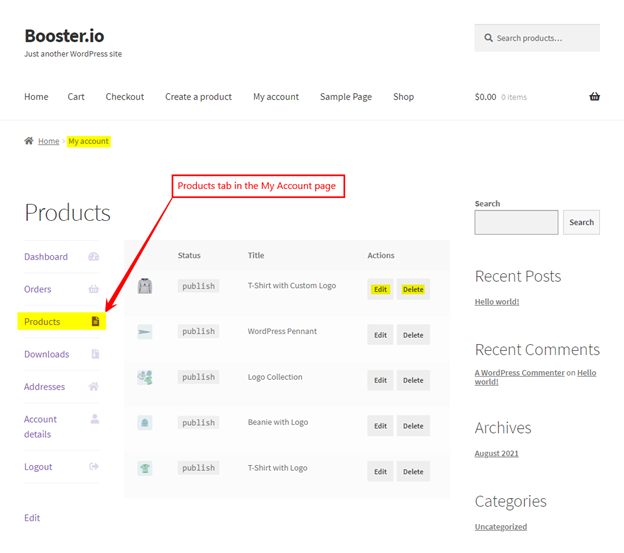Select the Logout account tab

[x=62, y=467]
